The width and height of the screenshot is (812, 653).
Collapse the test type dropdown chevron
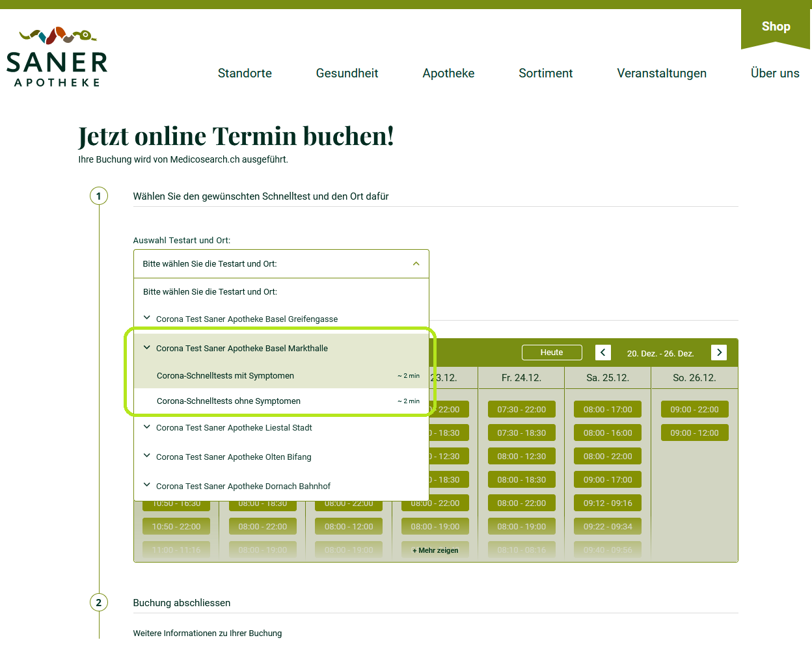pyautogui.click(x=416, y=263)
